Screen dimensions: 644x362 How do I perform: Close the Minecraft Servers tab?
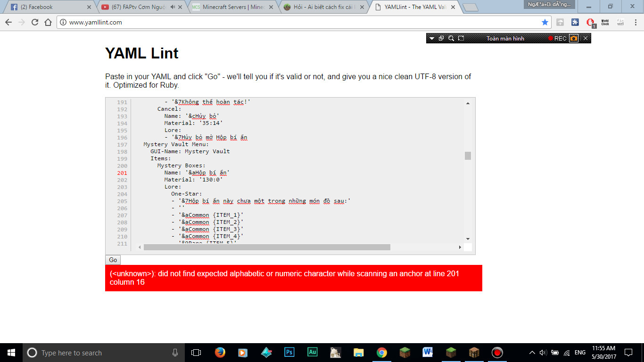pyautogui.click(x=271, y=7)
